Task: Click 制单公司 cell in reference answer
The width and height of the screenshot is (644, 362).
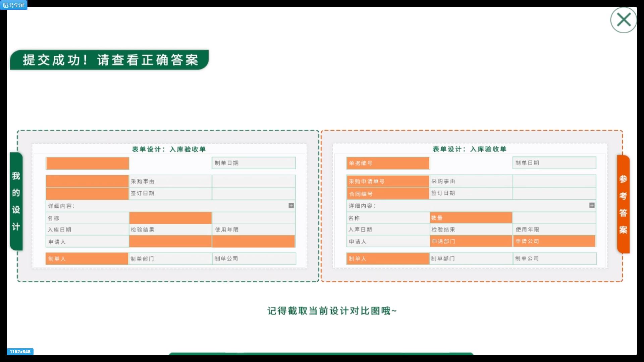Action: click(554, 258)
